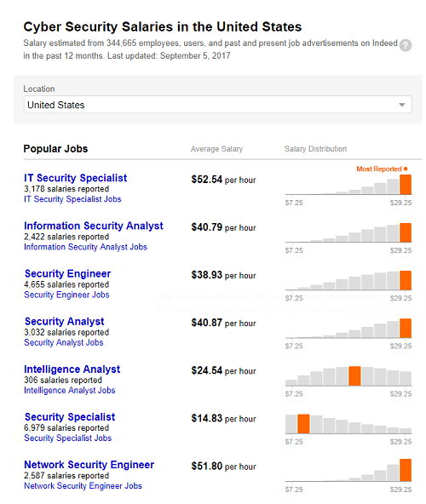The width and height of the screenshot is (426, 504).
Task: Click the Location dropdown arrow
Action: tap(401, 105)
